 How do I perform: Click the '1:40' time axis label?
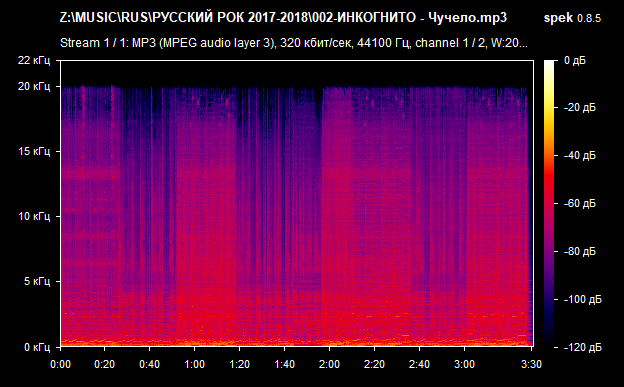285,364
